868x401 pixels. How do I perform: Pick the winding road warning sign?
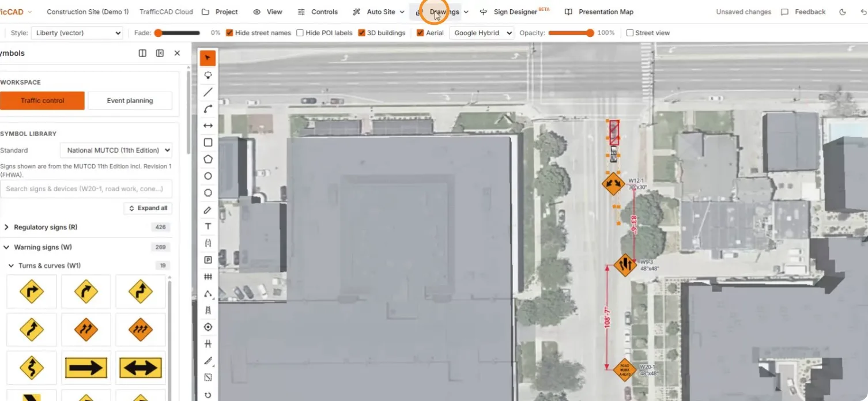pos(32,368)
